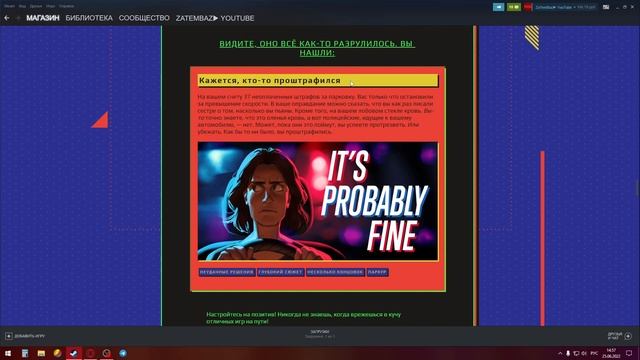This screenshot has width=640, height=360.
Task: Click the plus icon for Добавить игру
Action: 9,336
